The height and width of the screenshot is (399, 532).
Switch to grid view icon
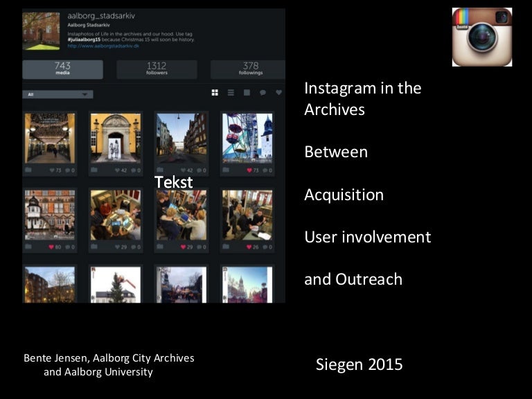coord(215,93)
